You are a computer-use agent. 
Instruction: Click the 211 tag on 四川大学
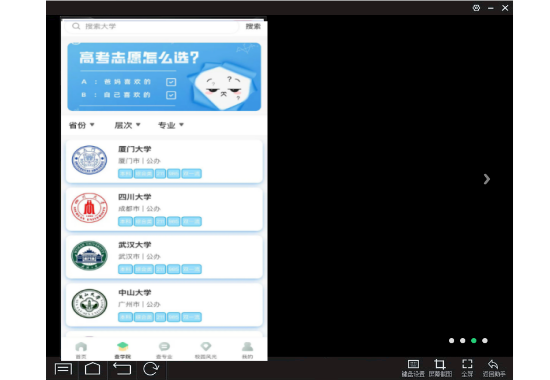160,221
